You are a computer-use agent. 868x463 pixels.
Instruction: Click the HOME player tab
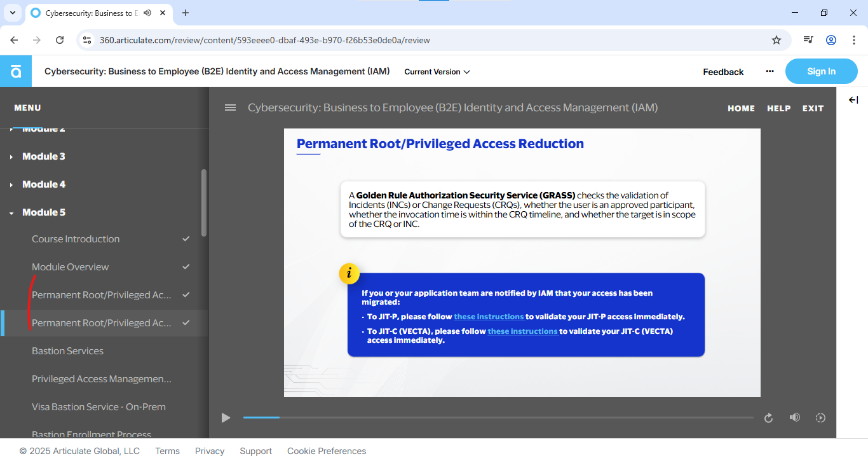pos(742,108)
